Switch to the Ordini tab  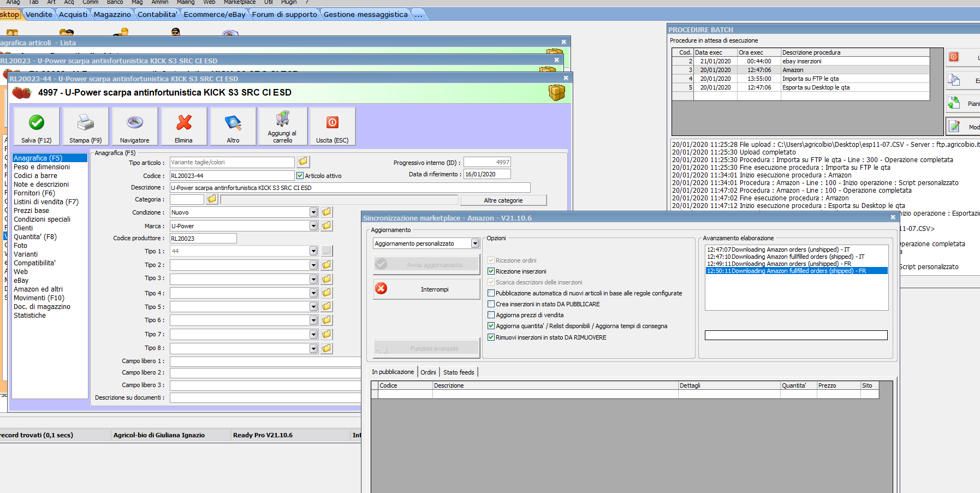[428, 372]
